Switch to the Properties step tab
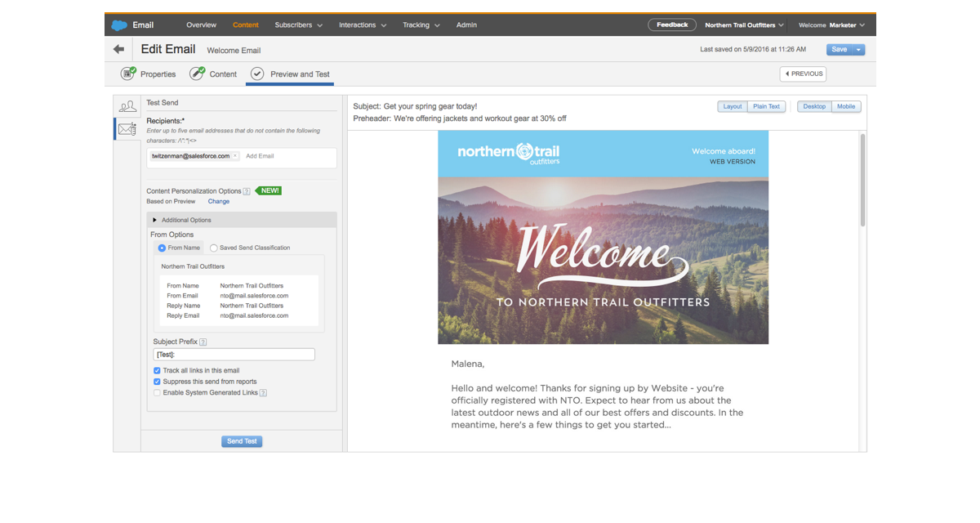The width and height of the screenshot is (980, 523). 149,74
